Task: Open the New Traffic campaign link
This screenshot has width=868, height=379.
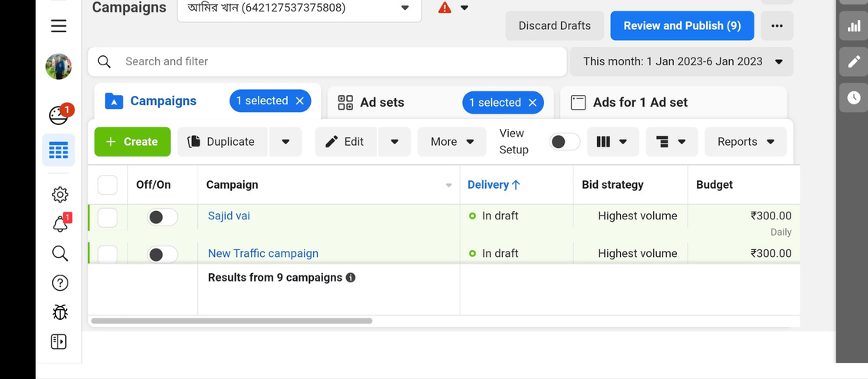Action: 262,253
